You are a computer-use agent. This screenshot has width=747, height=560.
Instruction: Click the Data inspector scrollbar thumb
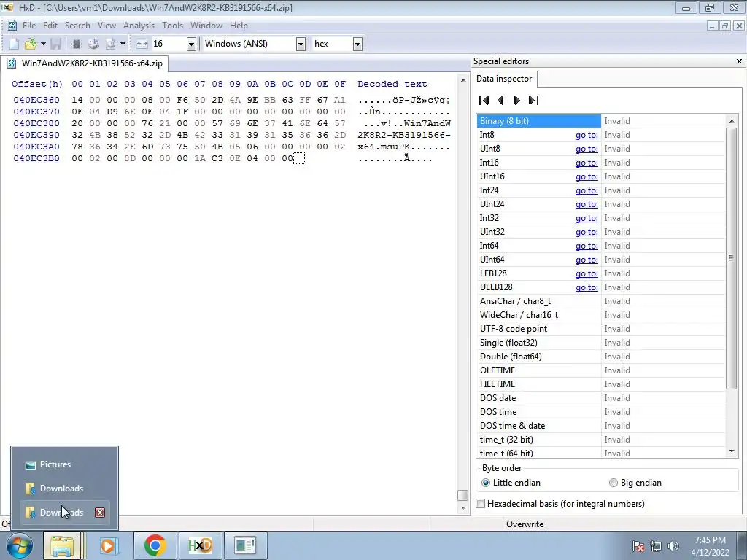[x=731, y=258]
